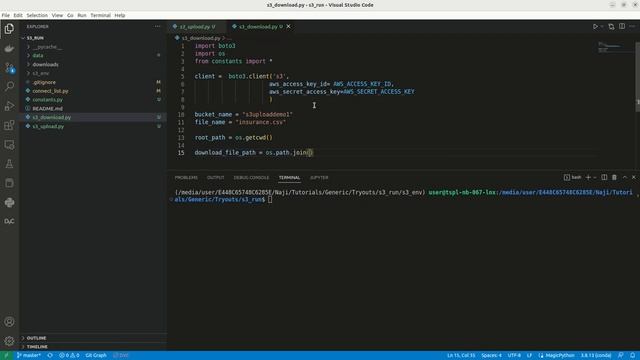Image resolution: width=640 pixels, height=360 pixels.
Task: Expand the Timeline section
Action: point(93,347)
